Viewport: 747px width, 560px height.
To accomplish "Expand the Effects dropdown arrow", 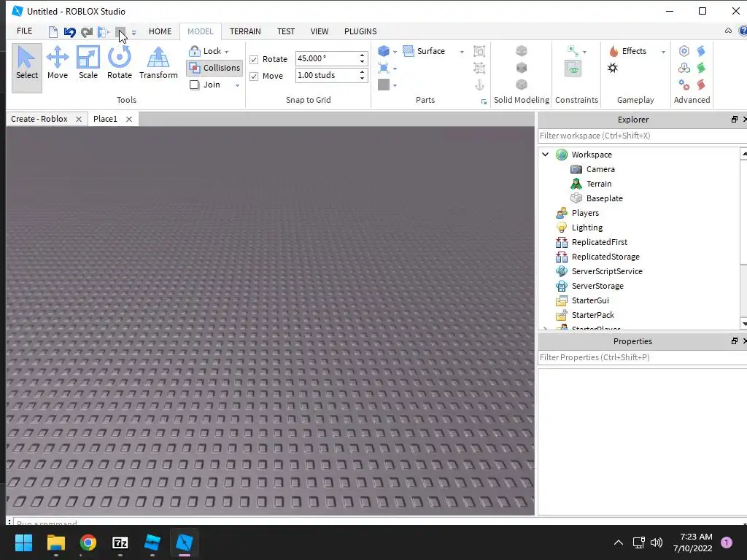I will coord(663,52).
